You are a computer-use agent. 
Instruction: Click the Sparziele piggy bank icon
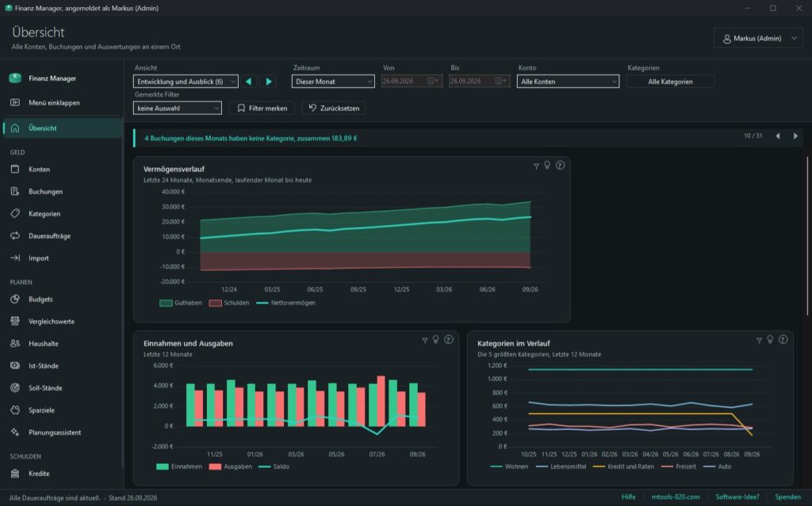point(15,410)
